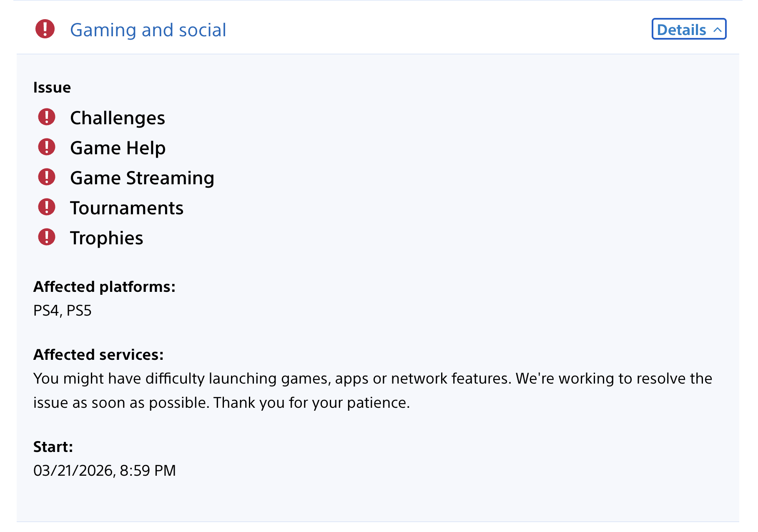The height and width of the screenshot is (532, 758).
Task: Open the Gaming and social category
Action: (x=148, y=30)
